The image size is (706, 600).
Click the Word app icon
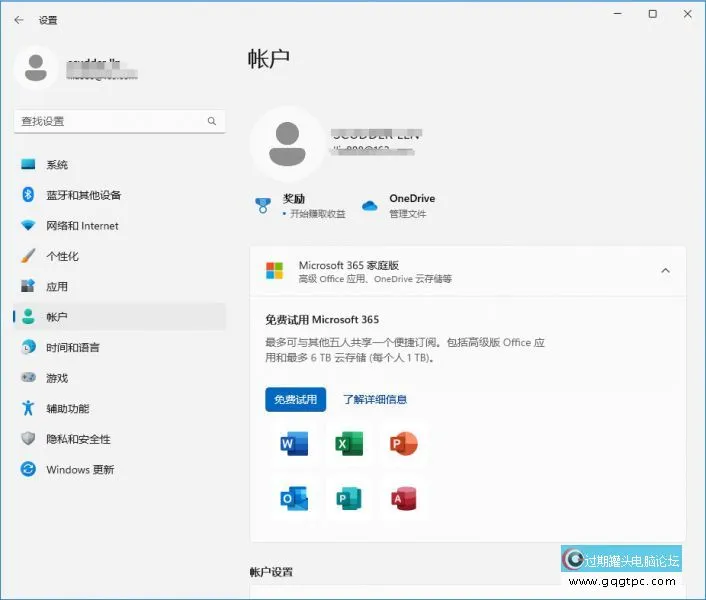pos(294,444)
